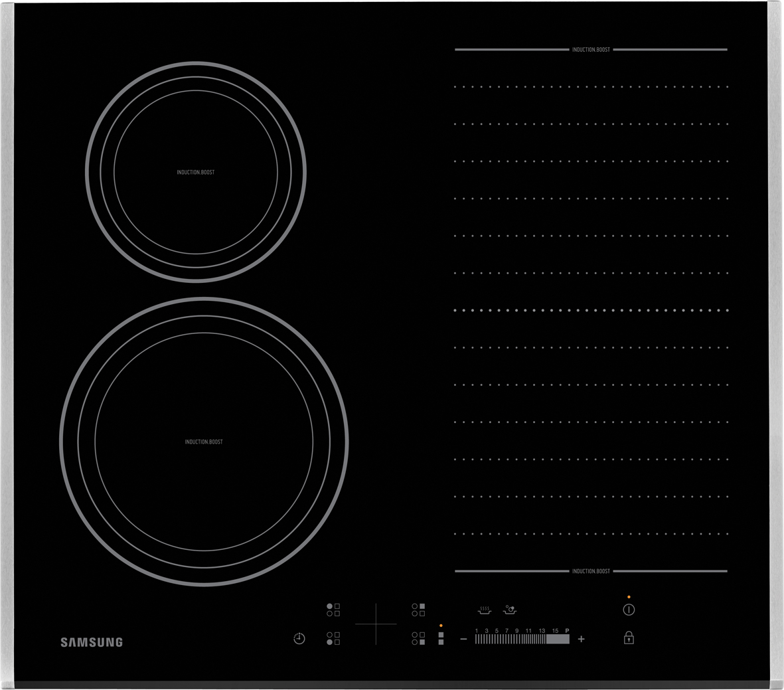Viewport: 784px width, 690px height.
Task: Activate the child lock padlock icon
Action: point(629,638)
